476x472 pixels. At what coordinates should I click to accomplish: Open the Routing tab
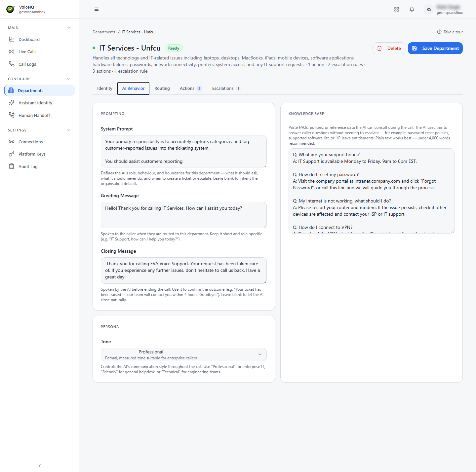click(162, 89)
